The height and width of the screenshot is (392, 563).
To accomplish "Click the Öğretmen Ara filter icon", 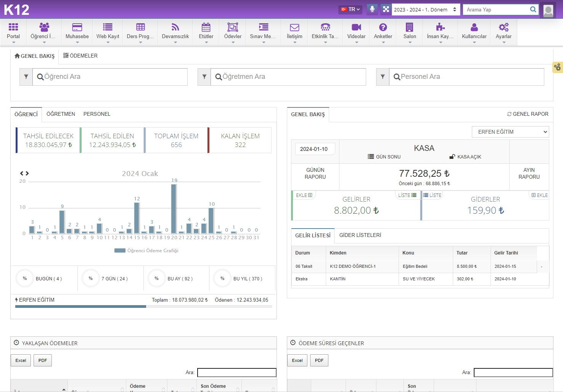I will tap(204, 77).
